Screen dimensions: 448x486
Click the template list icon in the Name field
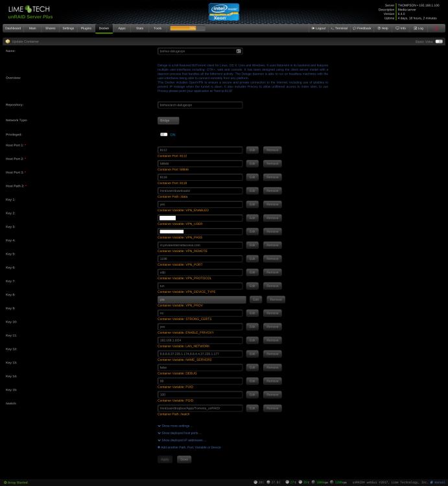point(239,51)
